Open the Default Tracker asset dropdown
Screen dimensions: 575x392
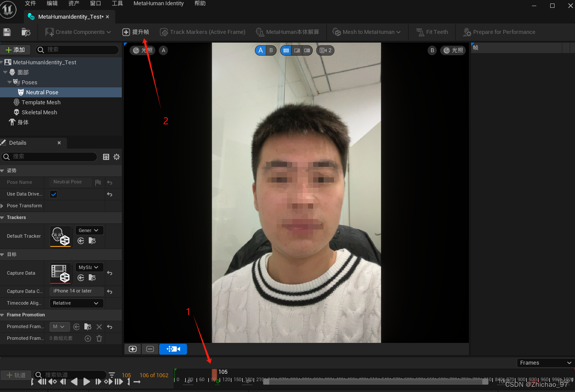89,230
